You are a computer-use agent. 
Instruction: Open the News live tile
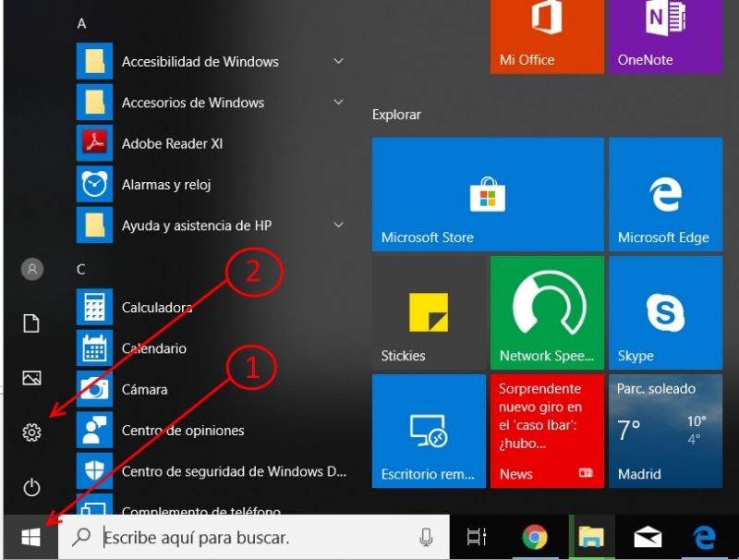tap(547, 431)
